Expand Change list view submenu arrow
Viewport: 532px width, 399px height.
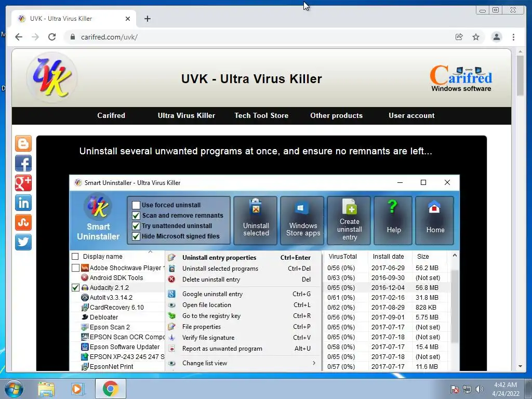click(x=314, y=363)
